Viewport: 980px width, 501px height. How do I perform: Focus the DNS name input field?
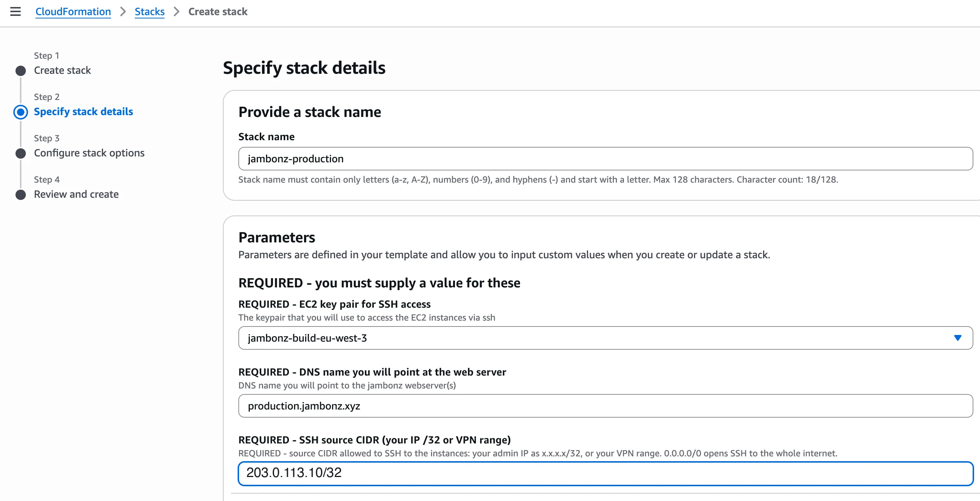point(605,406)
